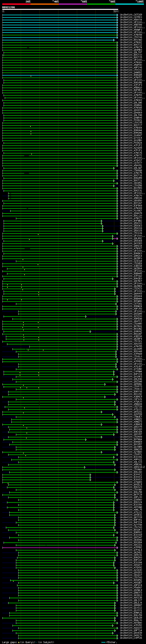Select label UniRef100_B9H3E0

(131, 278)
